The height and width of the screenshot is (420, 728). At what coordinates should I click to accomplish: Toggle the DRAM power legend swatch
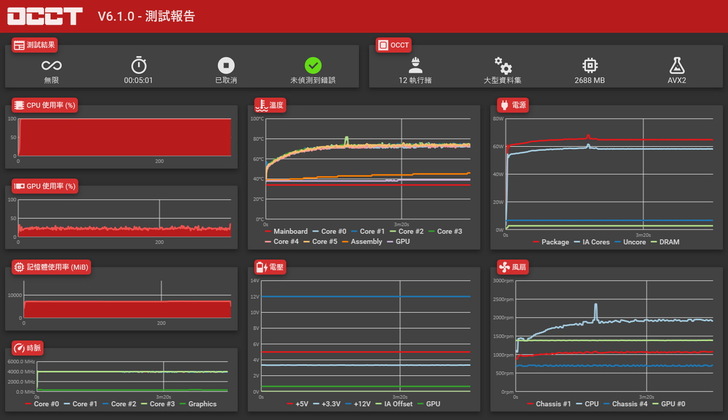tap(654, 242)
